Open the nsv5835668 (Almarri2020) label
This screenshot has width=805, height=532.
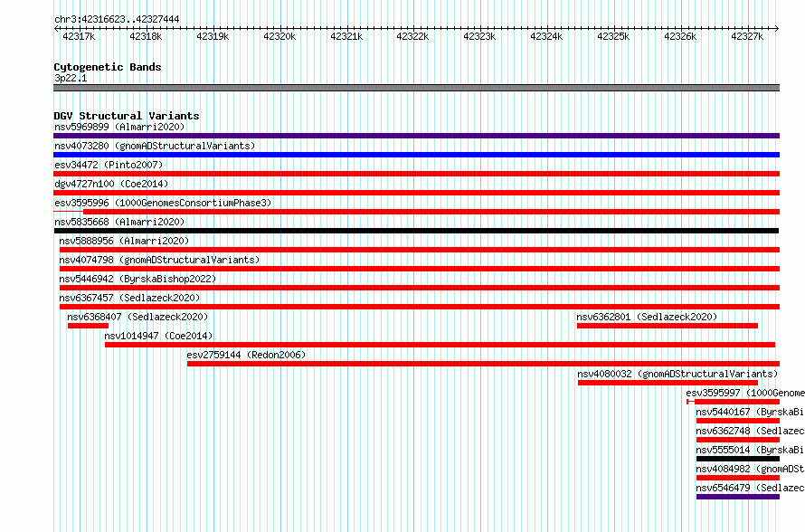click(119, 222)
